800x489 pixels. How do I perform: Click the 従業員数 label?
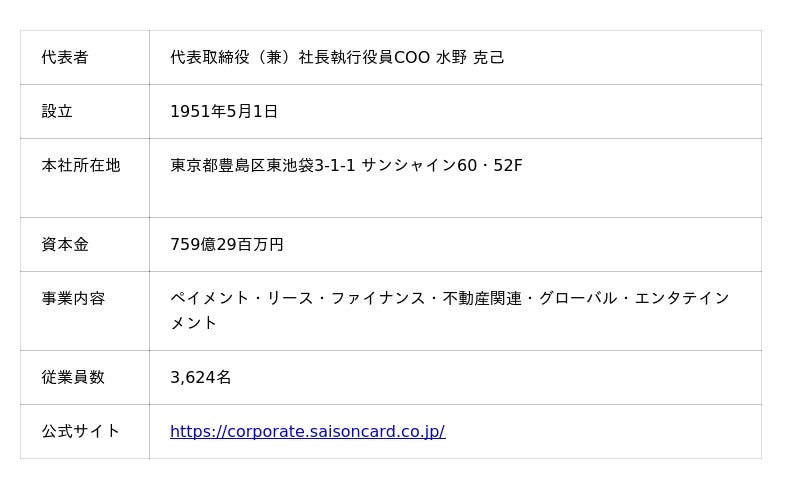[x=73, y=377]
